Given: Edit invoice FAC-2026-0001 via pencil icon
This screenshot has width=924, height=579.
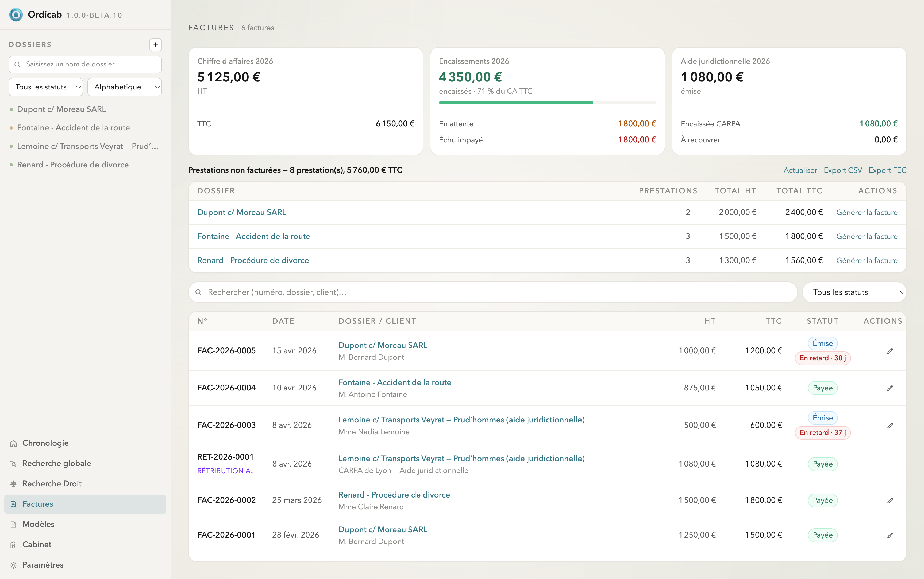Looking at the screenshot, I should pyautogui.click(x=890, y=535).
